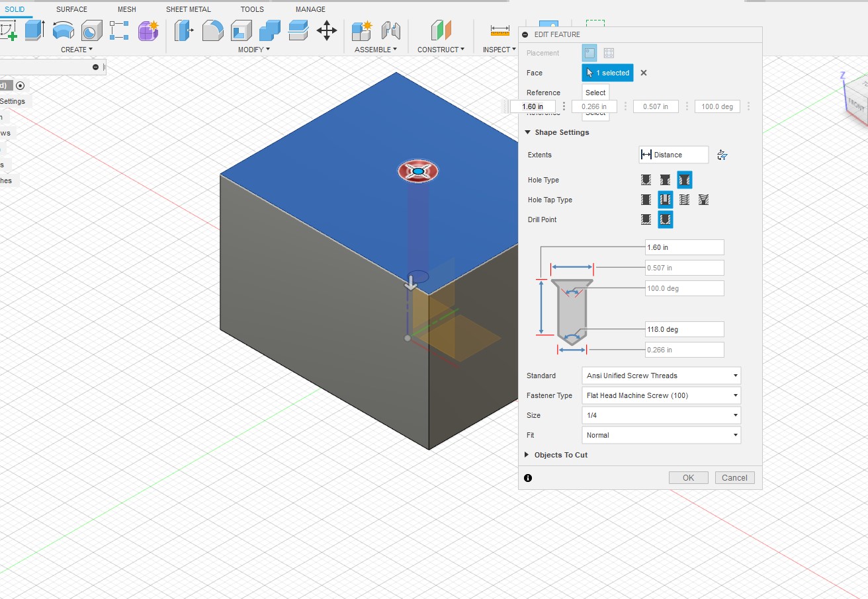This screenshot has width=868, height=599.
Task: Open the Fit dropdown
Action: (662, 435)
